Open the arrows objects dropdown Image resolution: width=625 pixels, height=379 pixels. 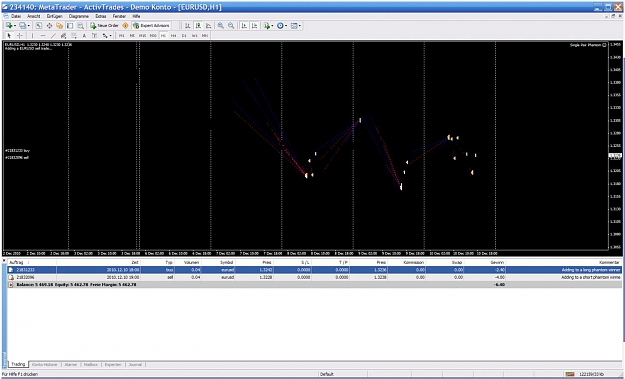tap(107, 35)
